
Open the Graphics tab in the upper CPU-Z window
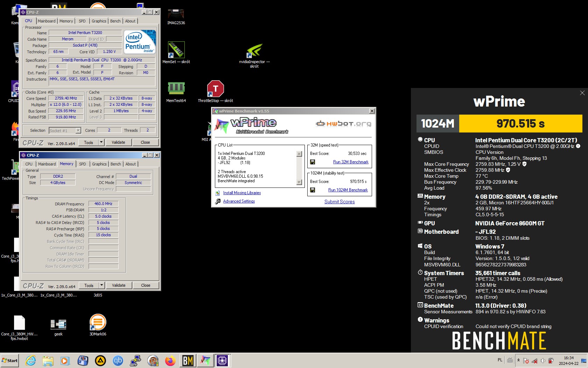pos(99,21)
